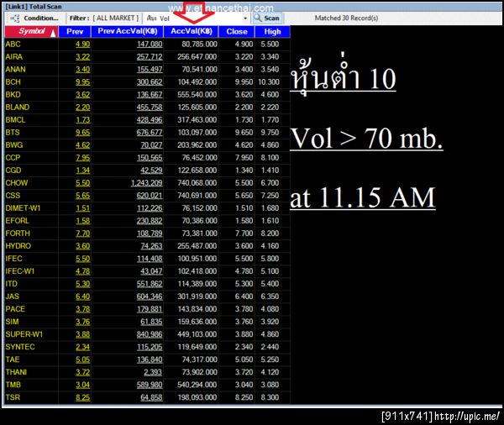Sort by AccVal(K฿) column header
504x425 pixels.
pos(192,32)
